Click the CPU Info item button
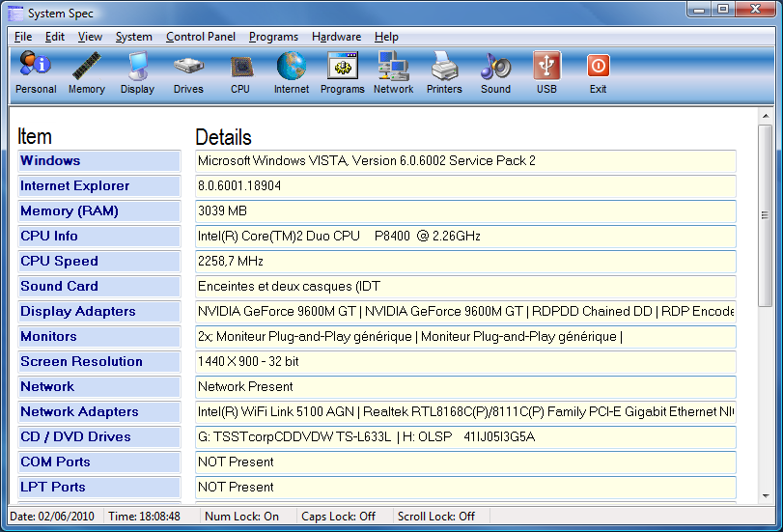The height and width of the screenshot is (532, 783). click(x=99, y=236)
